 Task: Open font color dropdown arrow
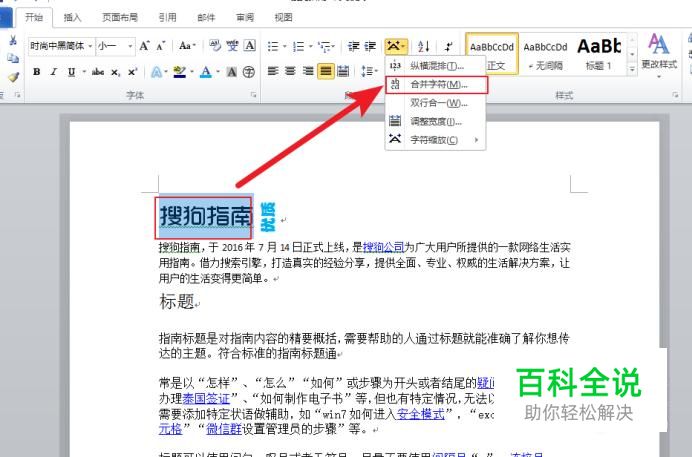pos(218,72)
